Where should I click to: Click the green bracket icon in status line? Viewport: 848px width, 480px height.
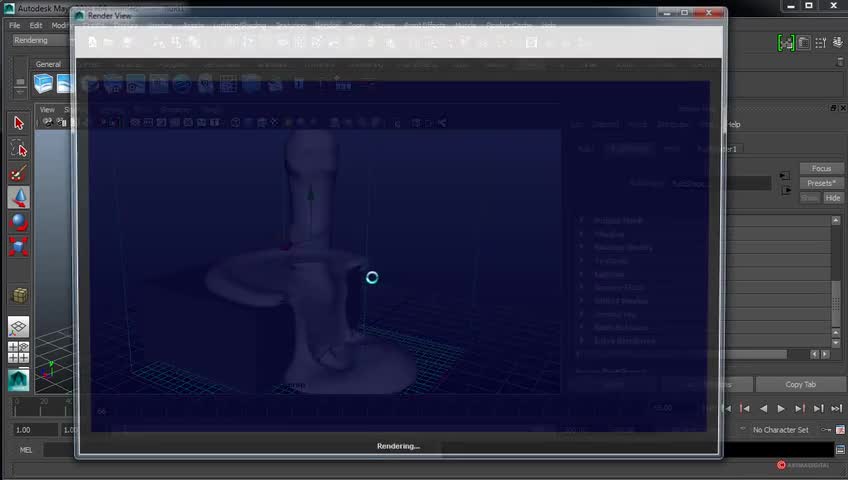(x=785, y=43)
